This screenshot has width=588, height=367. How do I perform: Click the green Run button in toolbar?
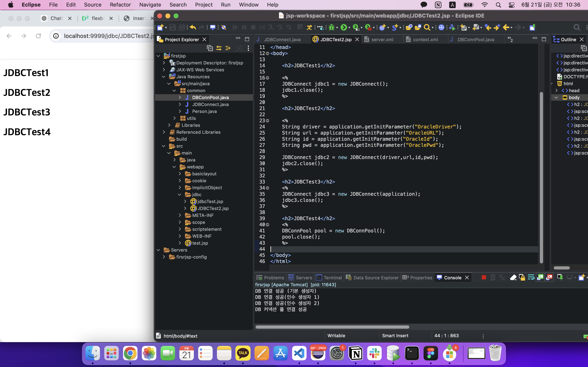click(344, 28)
